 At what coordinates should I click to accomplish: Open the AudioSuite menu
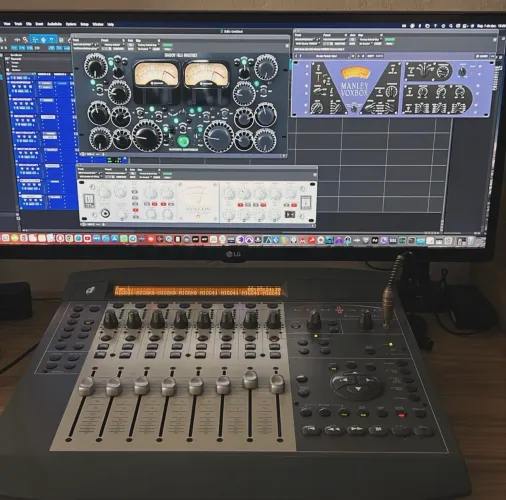point(54,24)
